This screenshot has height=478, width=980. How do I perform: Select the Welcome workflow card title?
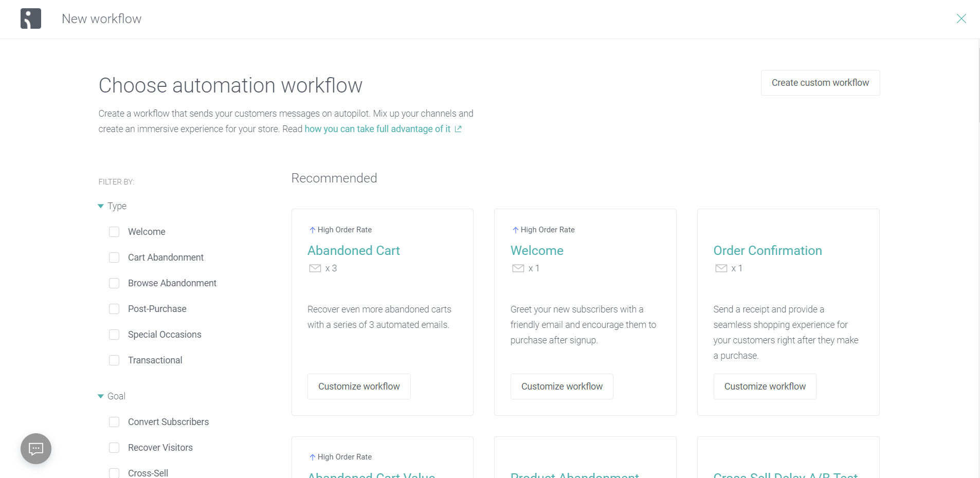click(537, 250)
